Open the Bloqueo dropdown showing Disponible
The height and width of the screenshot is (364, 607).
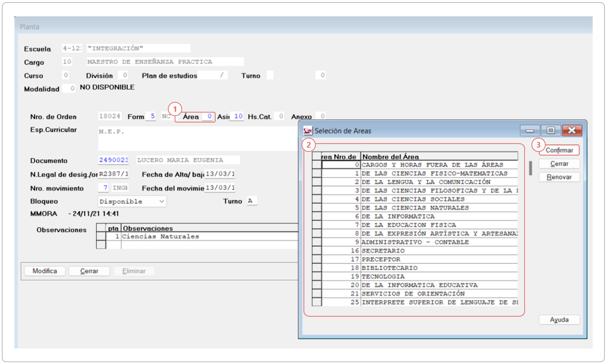click(x=132, y=201)
